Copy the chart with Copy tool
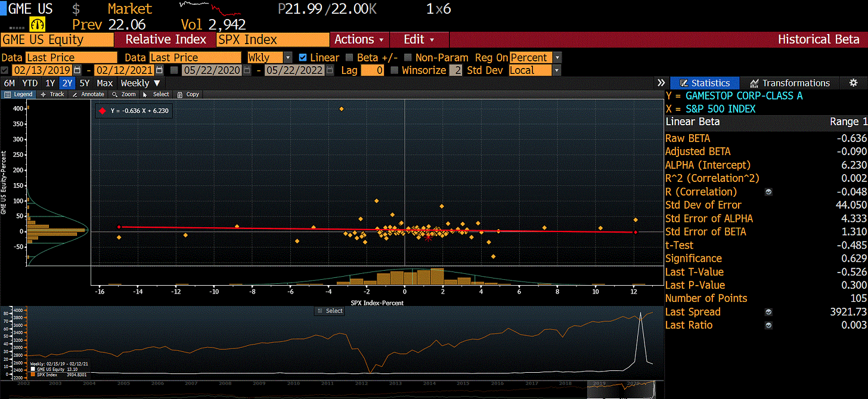This screenshot has width=868, height=399. 188,94
